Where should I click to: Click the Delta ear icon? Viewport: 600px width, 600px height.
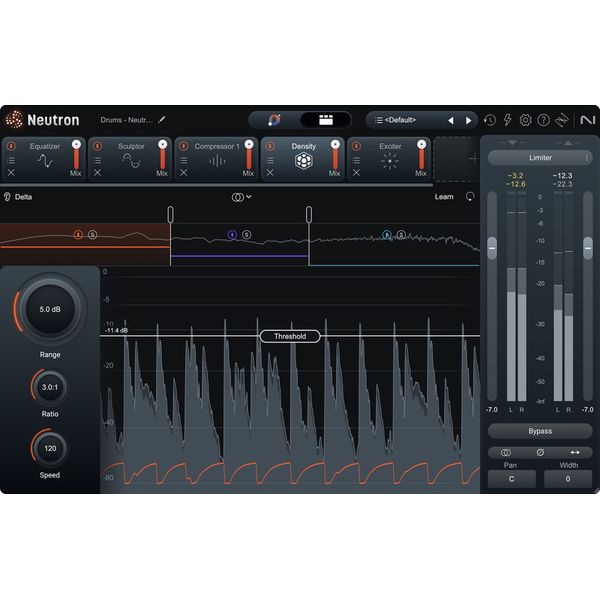[x=8, y=197]
